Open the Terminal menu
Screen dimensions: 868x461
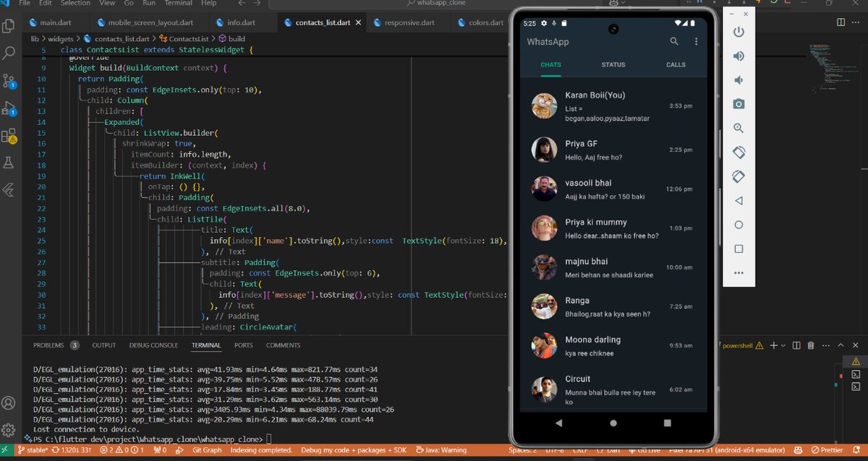click(x=179, y=4)
